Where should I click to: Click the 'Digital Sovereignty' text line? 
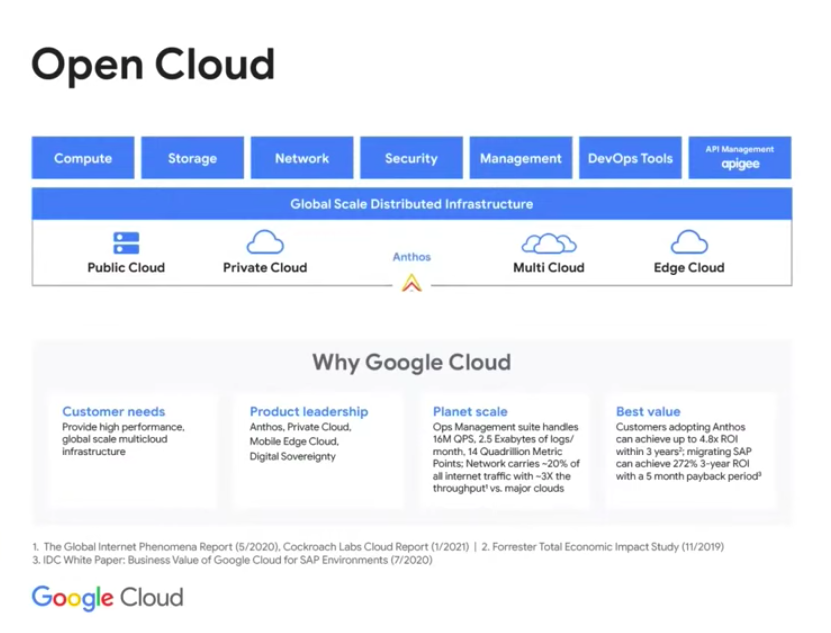tap(293, 456)
